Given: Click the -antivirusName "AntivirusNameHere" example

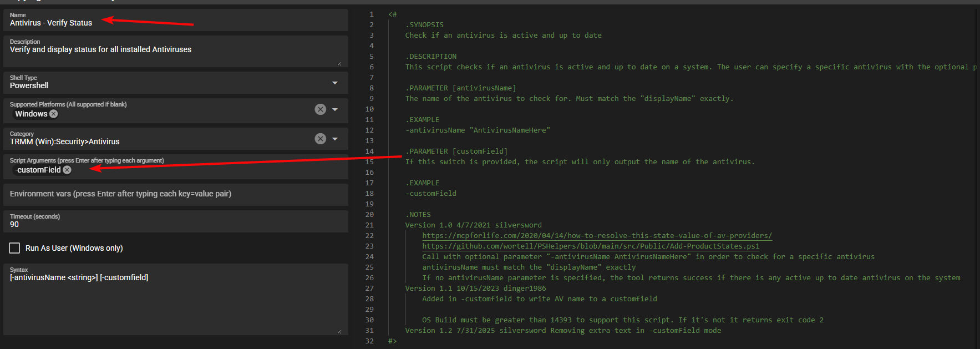Looking at the screenshot, I should click(x=478, y=130).
